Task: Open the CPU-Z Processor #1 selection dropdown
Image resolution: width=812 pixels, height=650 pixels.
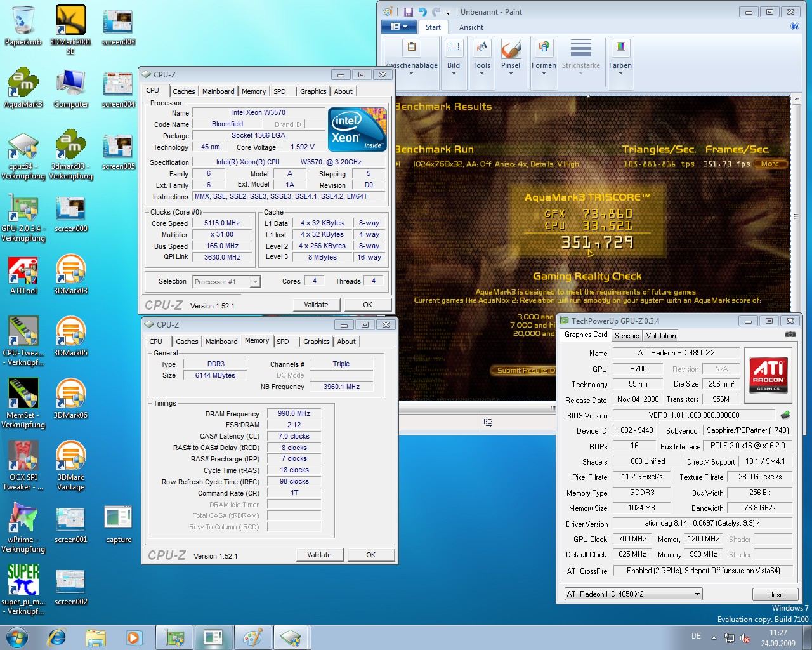Action: pos(226,281)
